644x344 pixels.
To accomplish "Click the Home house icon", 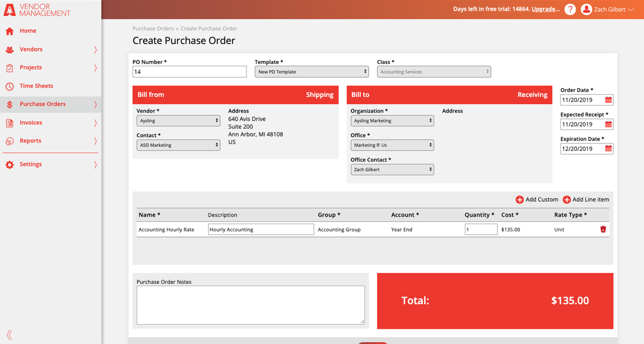I will pos(9,31).
